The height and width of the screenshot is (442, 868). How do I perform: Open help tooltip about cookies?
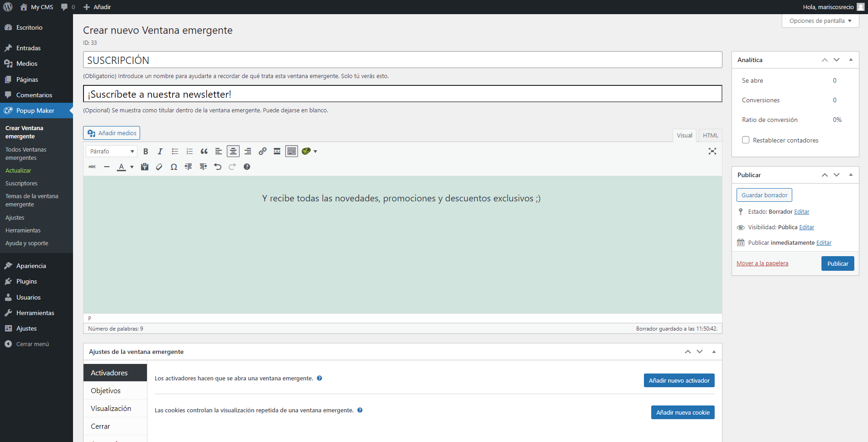tap(360, 410)
